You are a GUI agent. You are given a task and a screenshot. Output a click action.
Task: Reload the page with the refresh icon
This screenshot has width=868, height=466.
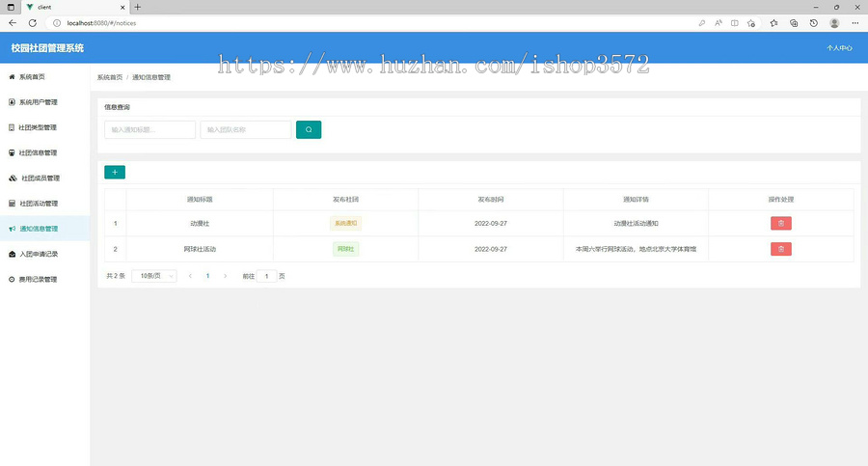(x=33, y=23)
